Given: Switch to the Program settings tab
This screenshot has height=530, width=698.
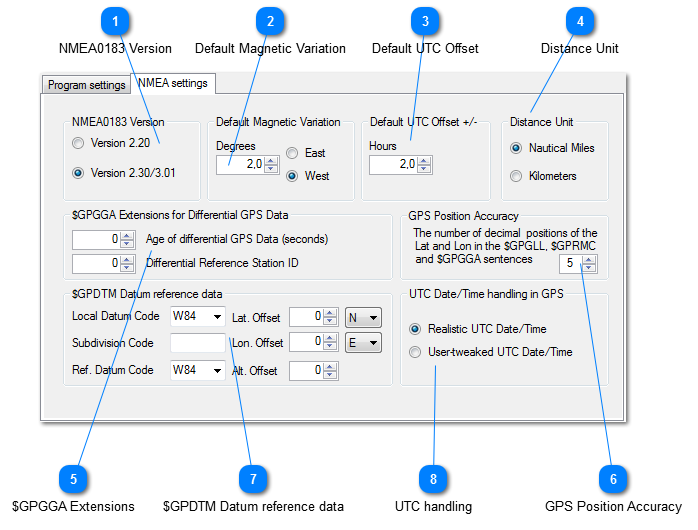Looking at the screenshot, I should 86,85.
